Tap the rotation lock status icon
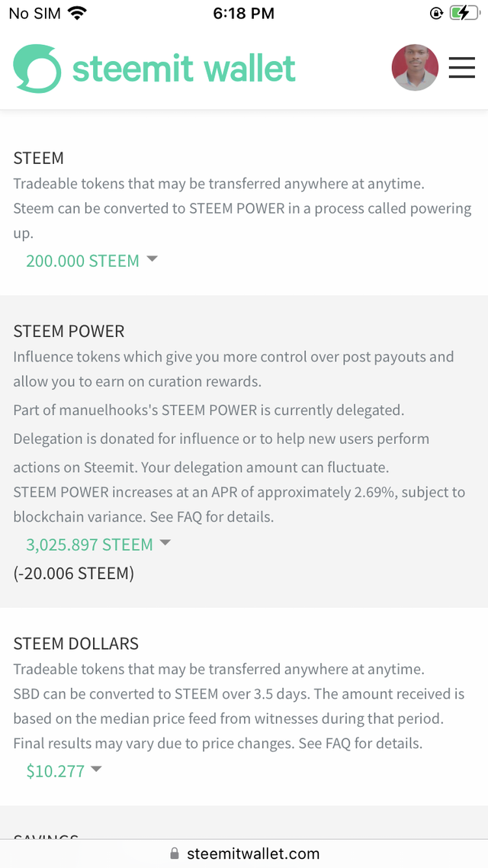The image size is (488, 868). (x=436, y=13)
